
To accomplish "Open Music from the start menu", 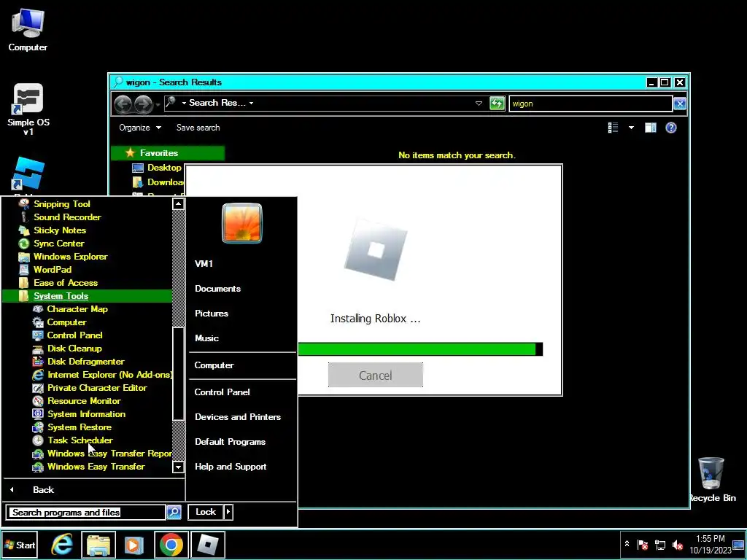I will click(206, 338).
